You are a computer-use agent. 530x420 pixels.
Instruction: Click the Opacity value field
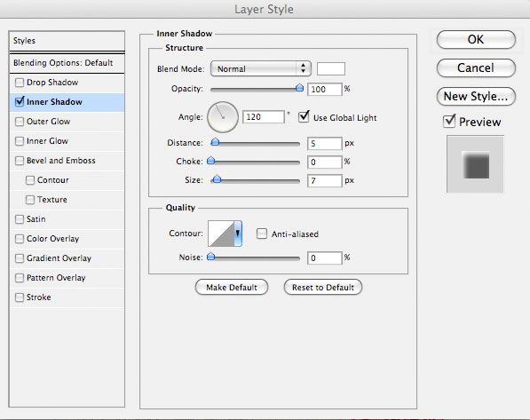(325, 90)
